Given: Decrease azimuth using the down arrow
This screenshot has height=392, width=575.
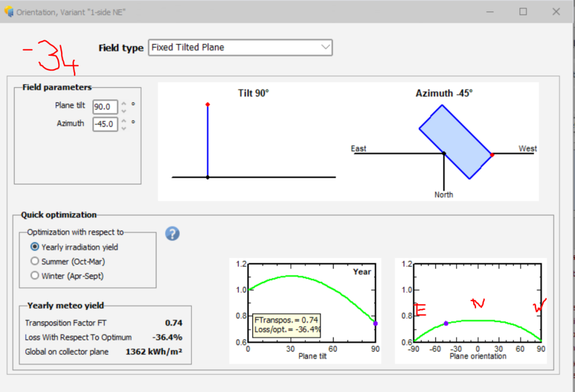Looking at the screenshot, I should (123, 127).
